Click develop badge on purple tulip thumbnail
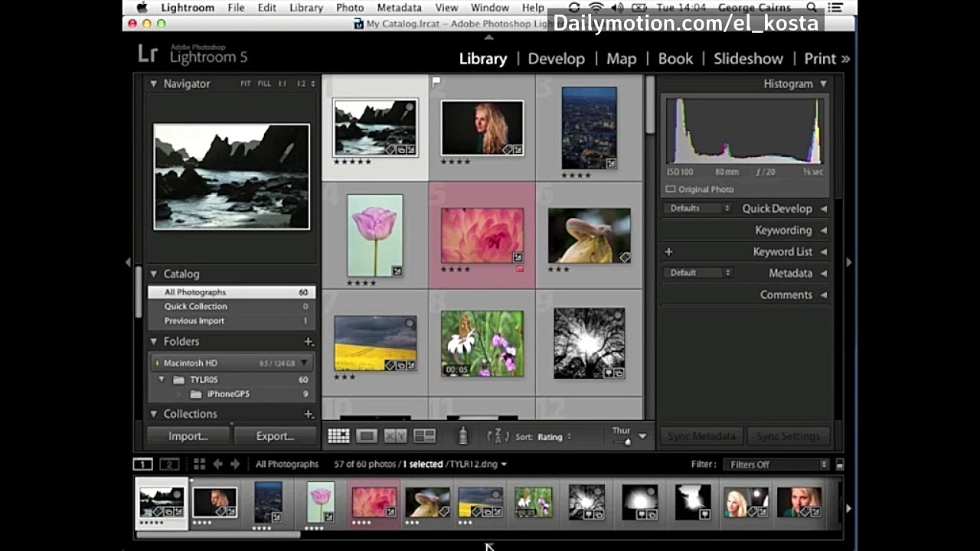The width and height of the screenshot is (980, 551). point(397,270)
